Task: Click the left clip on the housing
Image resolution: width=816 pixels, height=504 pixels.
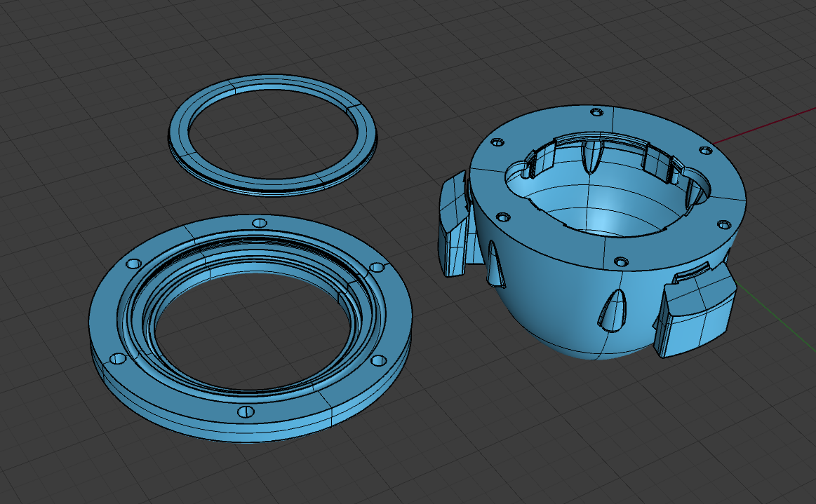Action: coord(453,224)
